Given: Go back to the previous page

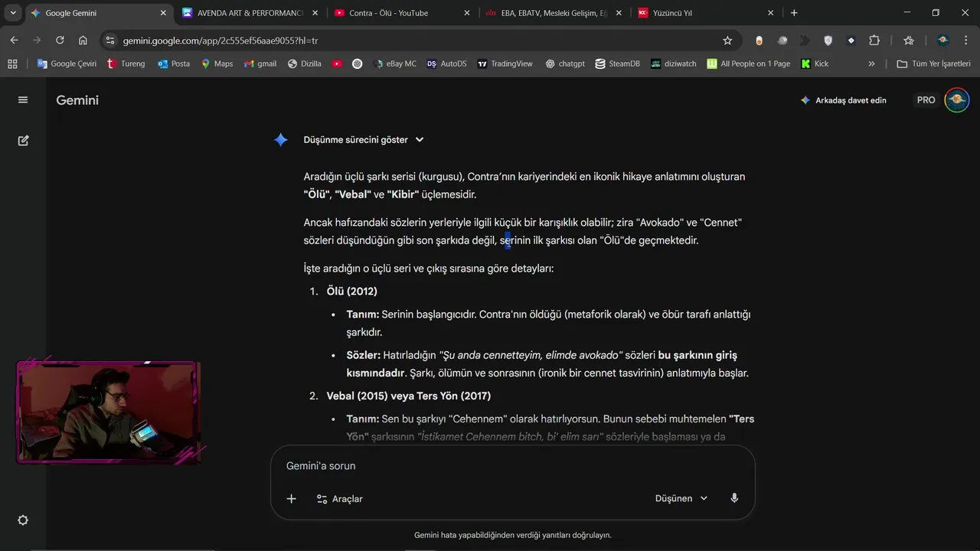Looking at the screenshot, I should coord(14,41).
